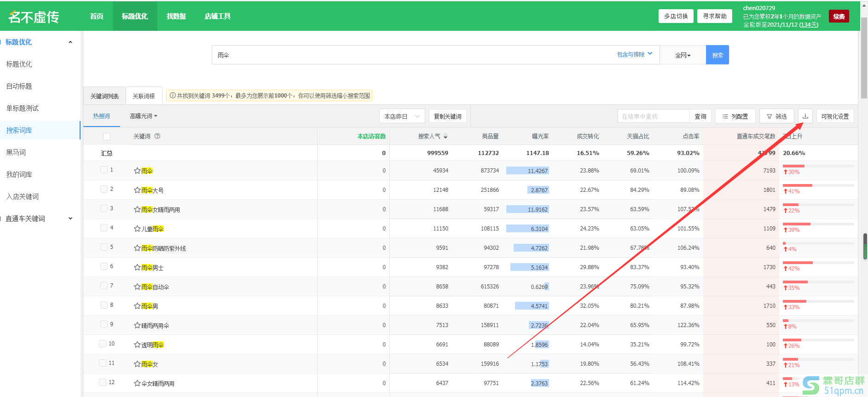Click the 曝光率 bar for 雨伞 row
Screen dimensions: 868x397
[x=527, y=171]
